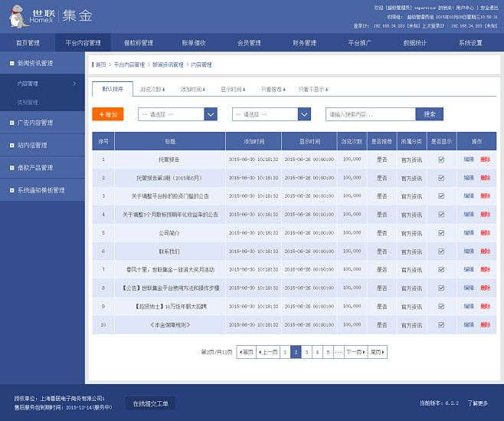The height and width of the screenshot is (421, 504).
Task: Toggle 是否显示 checkbox for row 7
Action: coord(441,269)
